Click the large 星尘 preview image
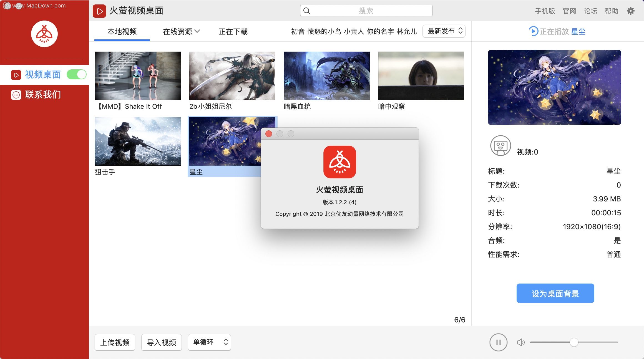This screenshot has width=644, height=359. [x=555, y=87]
